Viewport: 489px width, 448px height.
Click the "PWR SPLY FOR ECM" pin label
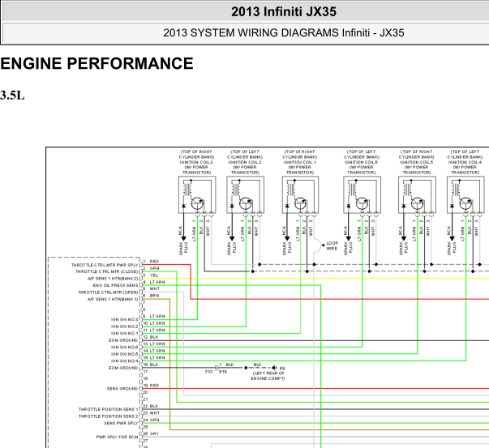pyautogui.click(x=117, y=437)
